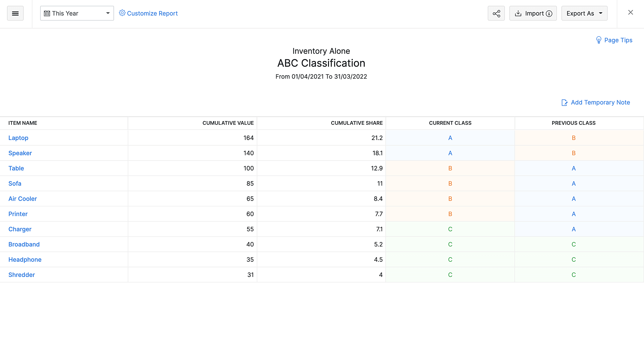This screenshot has width=644, height=341.
Task: Click the info icon next to Import
Action: tap(549, 14)
